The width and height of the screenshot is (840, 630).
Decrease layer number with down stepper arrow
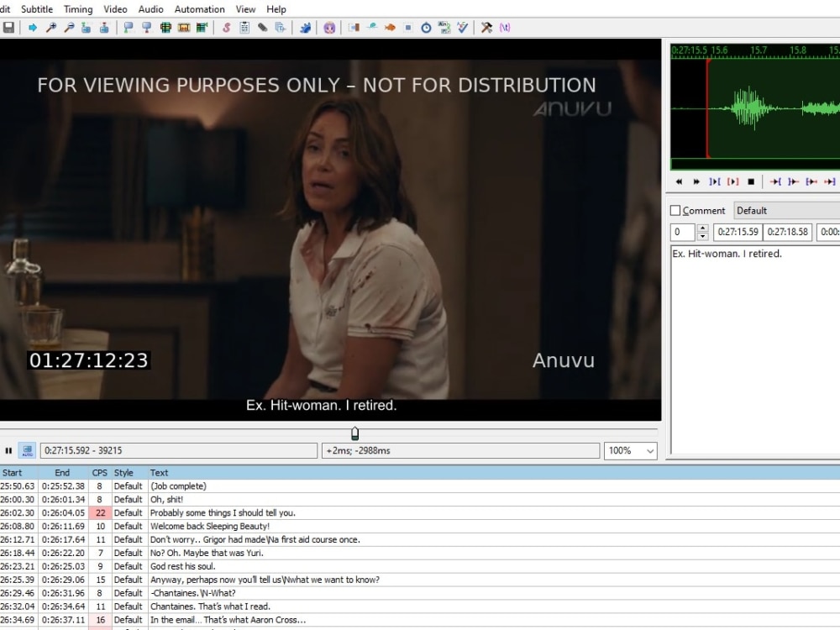click(x=703, y=236)
